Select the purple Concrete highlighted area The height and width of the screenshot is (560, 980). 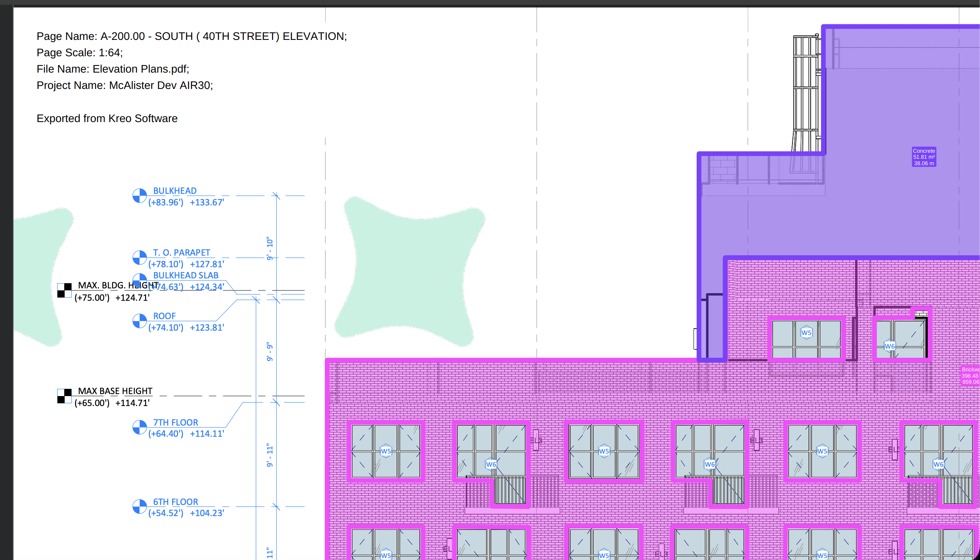pyautogui.click(x=878, y=215)
